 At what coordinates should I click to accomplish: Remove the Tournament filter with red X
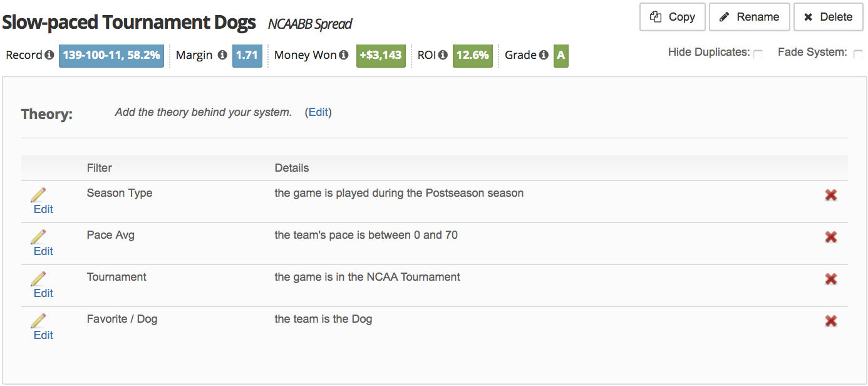pyautogui.click(x=831, y=279)
